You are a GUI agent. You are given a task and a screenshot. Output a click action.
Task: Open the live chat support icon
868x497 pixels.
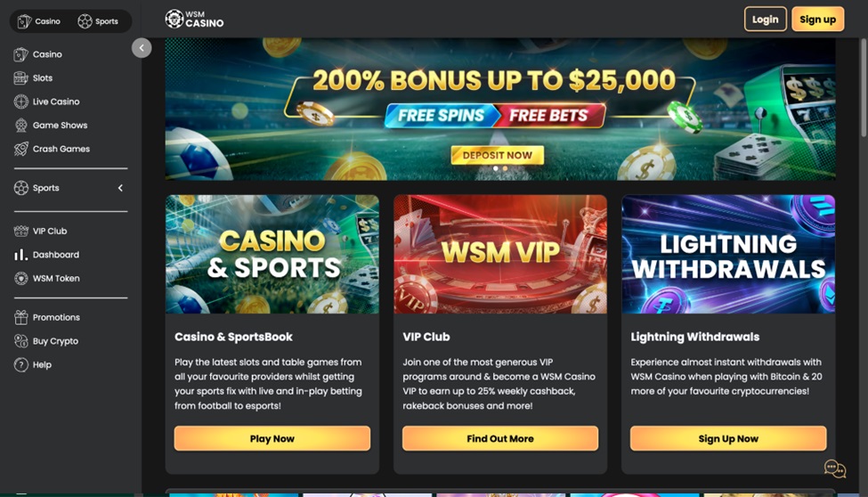tap(834, 468)
